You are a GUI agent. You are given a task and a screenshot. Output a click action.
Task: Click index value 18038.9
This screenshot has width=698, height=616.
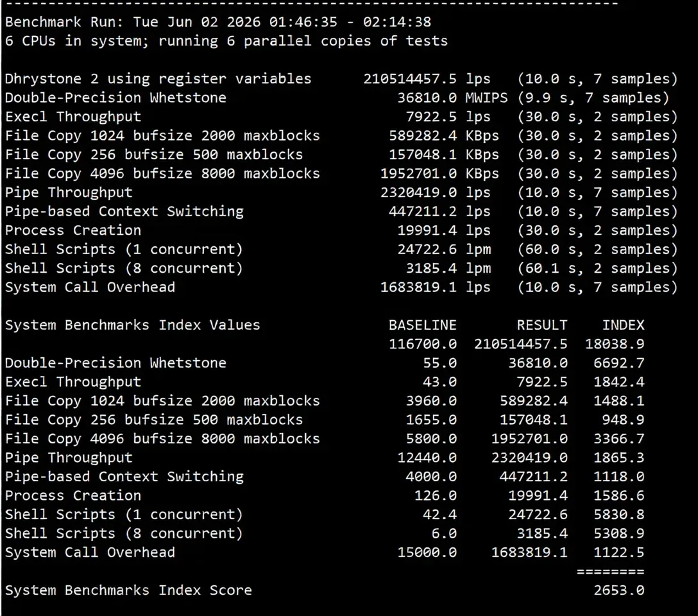coord(615,344)
